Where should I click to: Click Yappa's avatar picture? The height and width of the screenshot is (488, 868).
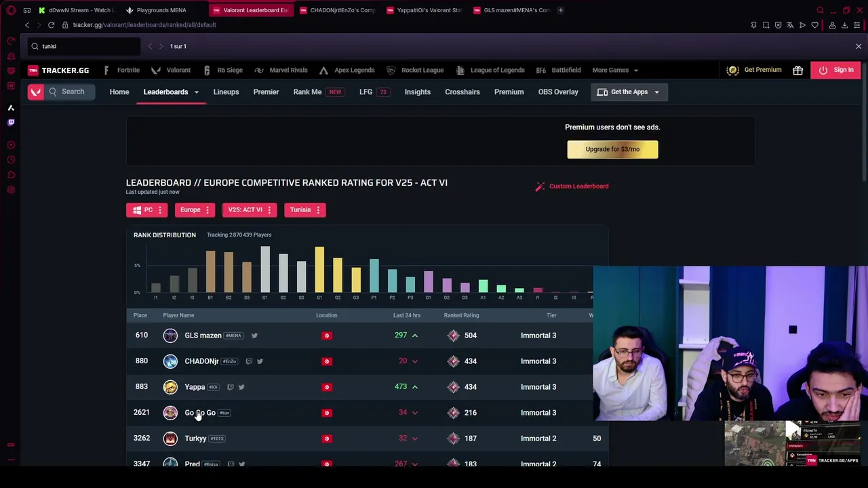[170, 387]
